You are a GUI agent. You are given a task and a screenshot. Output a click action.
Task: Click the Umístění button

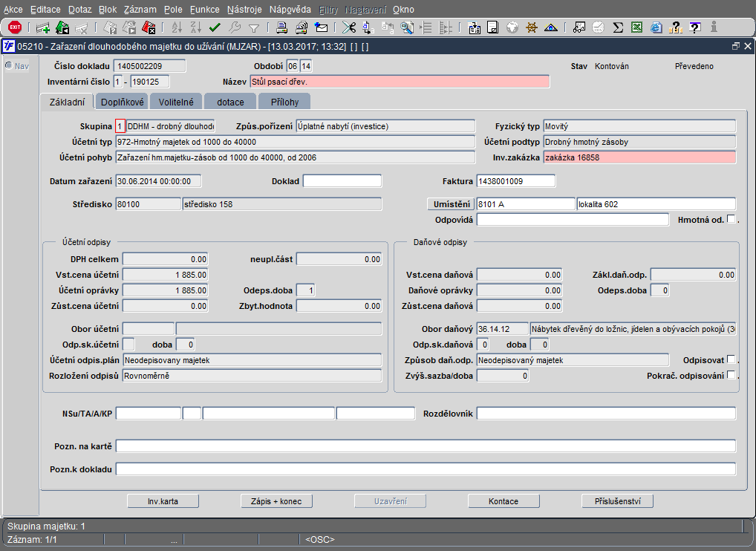coord(451,204)
